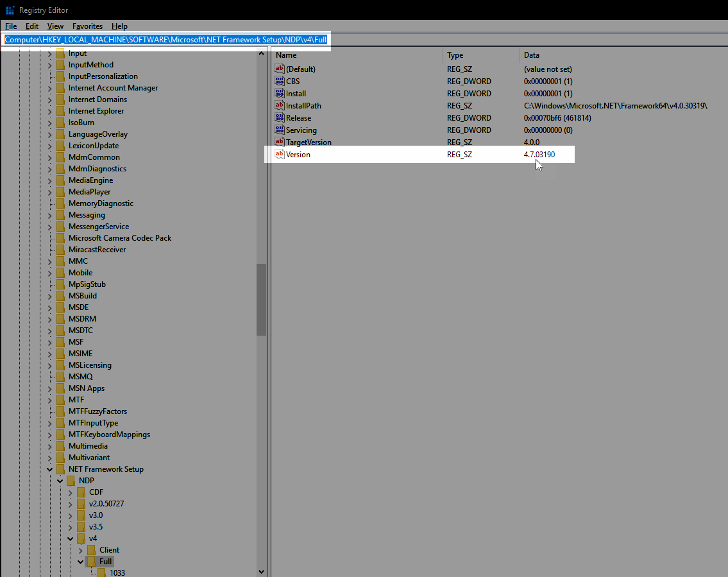Expand the Client key under v4

80,551
